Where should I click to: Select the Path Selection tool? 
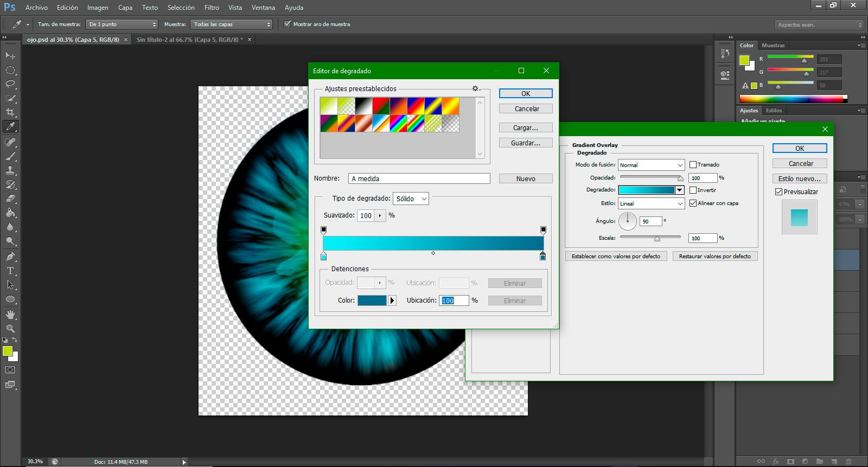(x=10, y=285)
